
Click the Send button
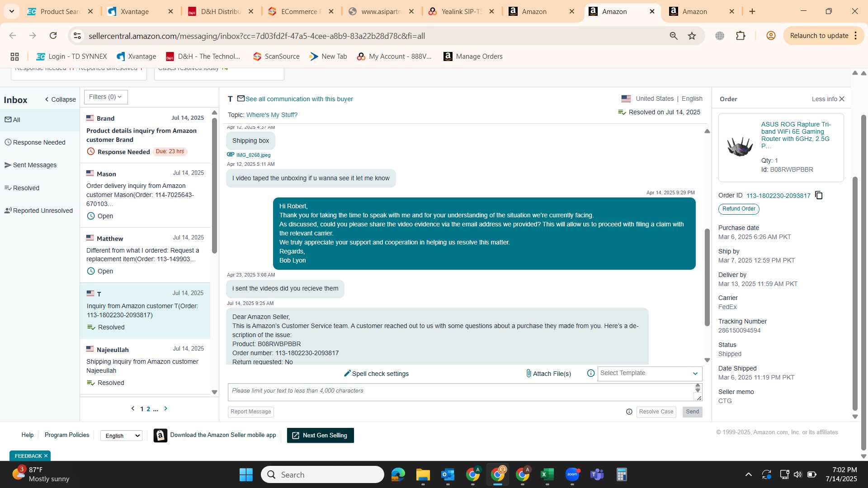(x=692, y=412)
